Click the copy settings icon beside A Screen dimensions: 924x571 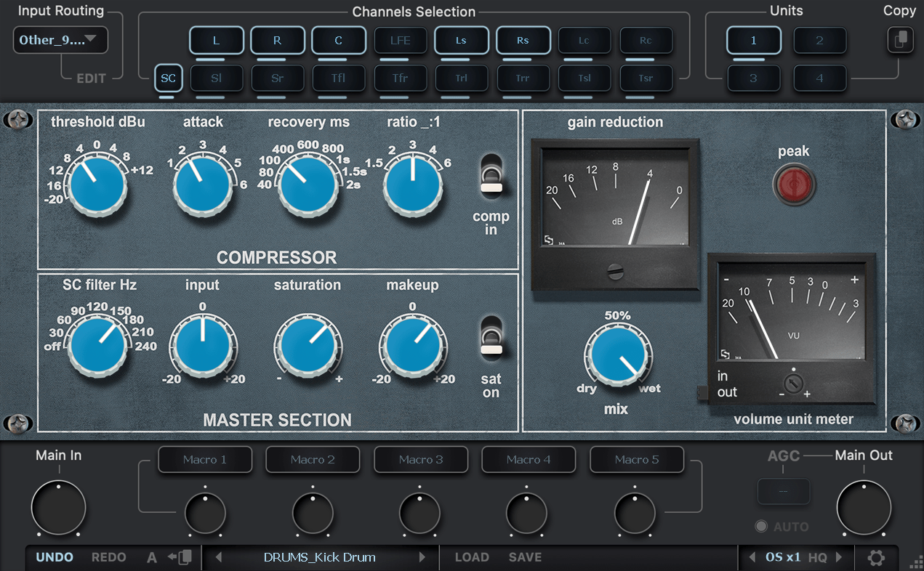(x=184, y=557)
